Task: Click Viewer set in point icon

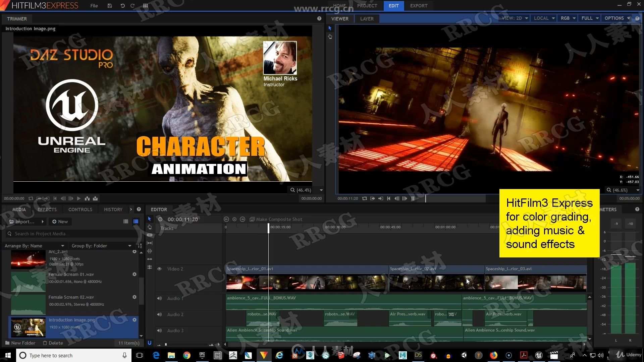Action: point(373,198)
